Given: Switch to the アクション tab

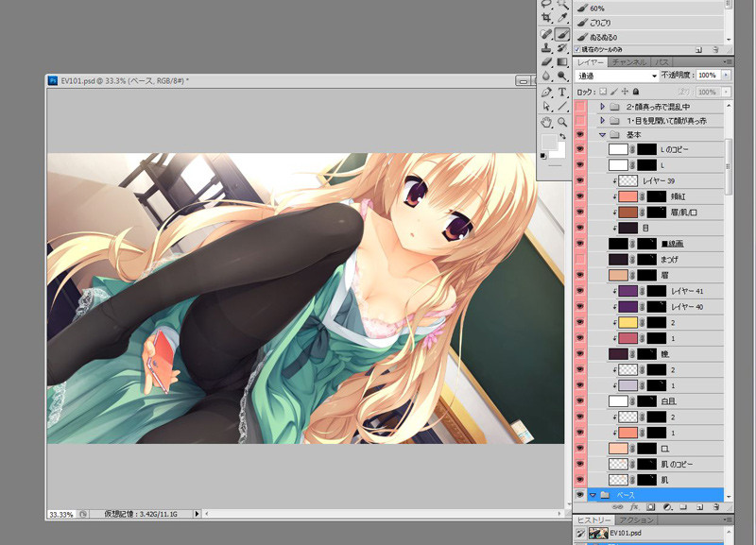Looking at the screenshot, I should pyautogui.click(x=636, y=520).
